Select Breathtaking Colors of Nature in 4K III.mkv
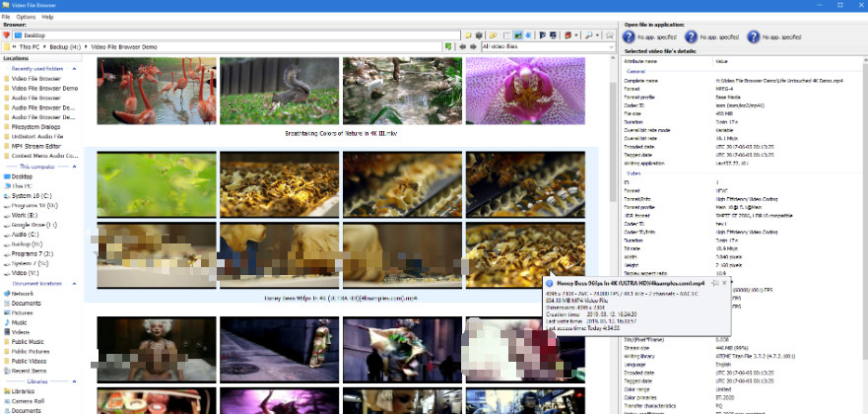 (x=341, y=133)
